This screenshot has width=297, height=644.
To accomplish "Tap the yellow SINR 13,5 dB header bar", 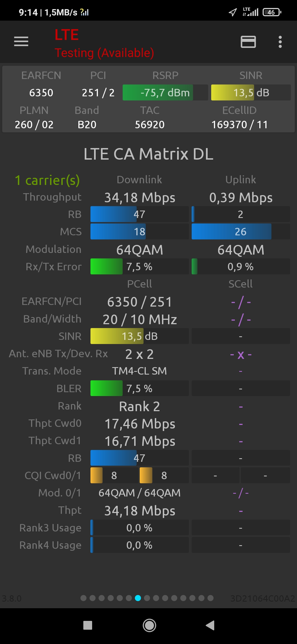I will pos(251,93).
